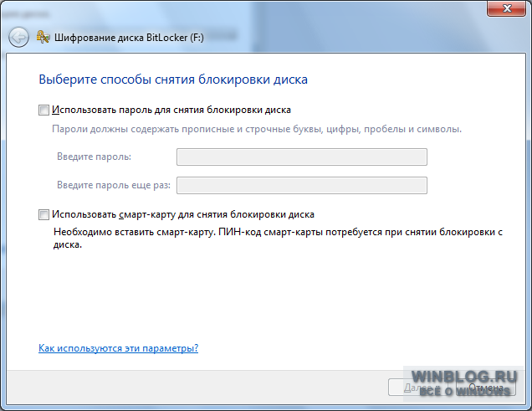This screenshot has width=532, height=411.
Task: Click the BitLocker key icon in title
Action: (x=43, y=37)
